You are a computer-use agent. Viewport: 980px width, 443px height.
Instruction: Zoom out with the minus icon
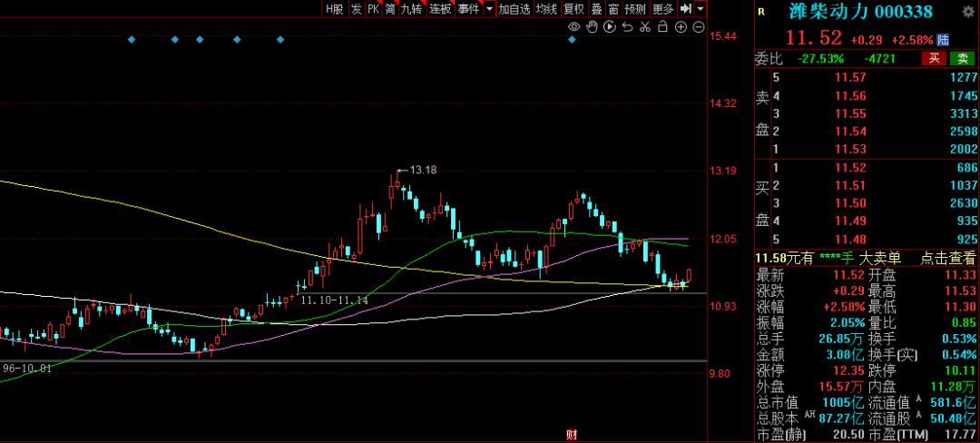[x=698, y=27]
